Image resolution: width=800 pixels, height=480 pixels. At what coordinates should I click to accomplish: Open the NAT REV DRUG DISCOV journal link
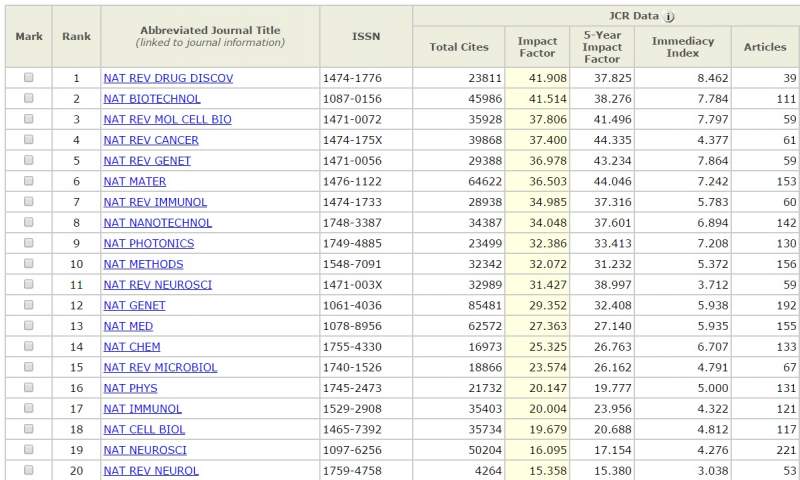click(168, 78)
